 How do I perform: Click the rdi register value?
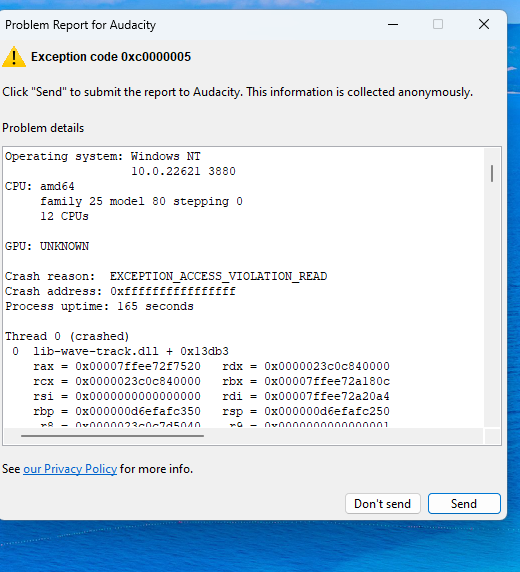pyautogui.click(x=327, y=396)
